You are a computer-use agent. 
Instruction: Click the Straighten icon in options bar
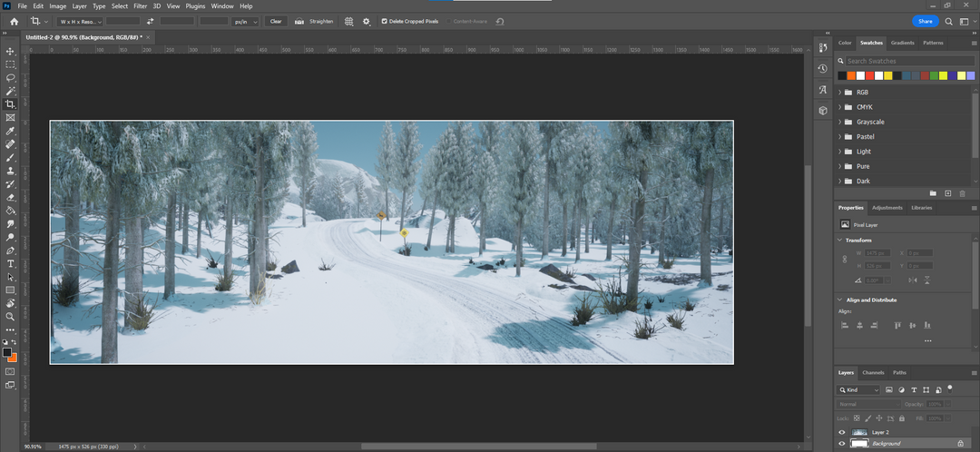(x=300, y=21)
